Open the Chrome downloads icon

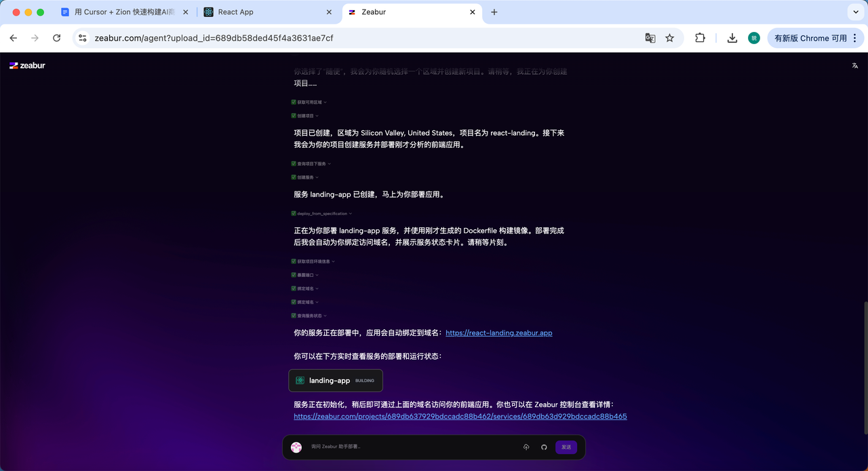click(x=732, y=38)
